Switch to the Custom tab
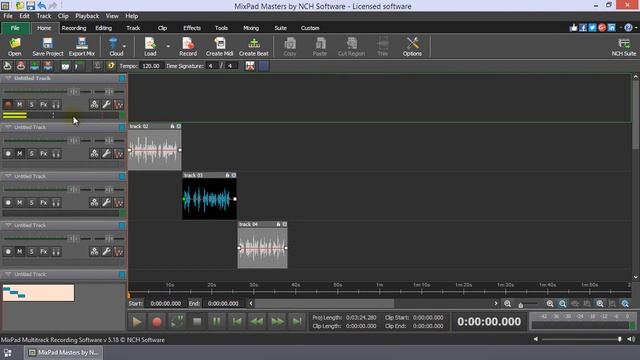640x360 pixels. (x=310, y=28)
